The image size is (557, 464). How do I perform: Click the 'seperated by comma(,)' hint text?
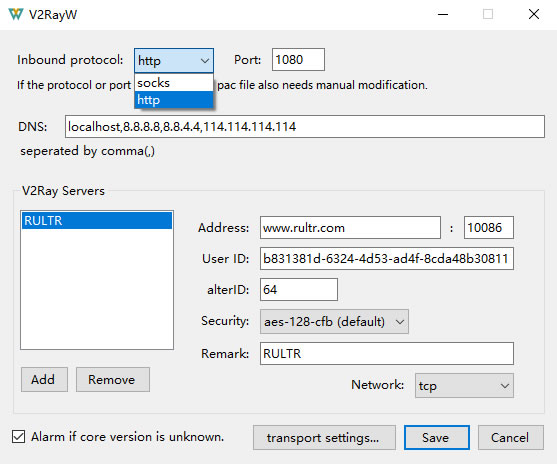[87, 151]
